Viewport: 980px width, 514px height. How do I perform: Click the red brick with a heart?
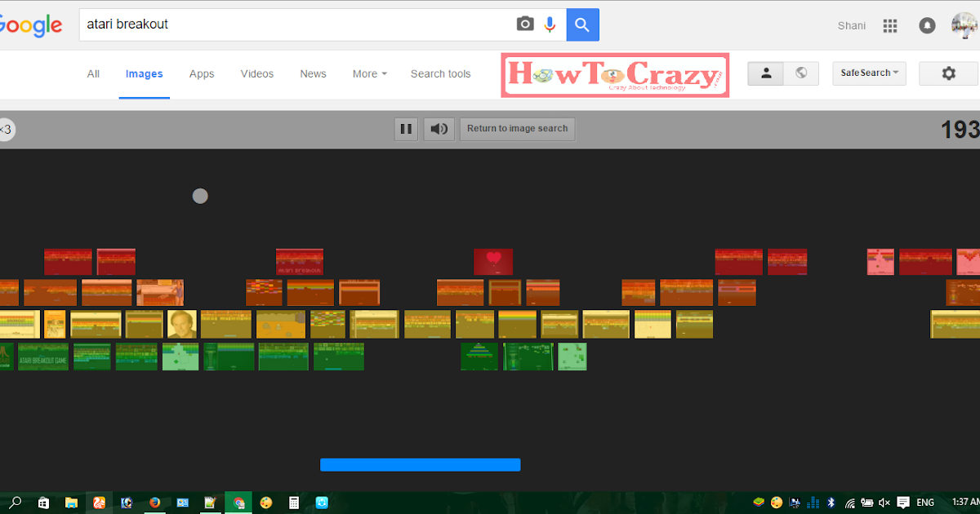point(493,262)
